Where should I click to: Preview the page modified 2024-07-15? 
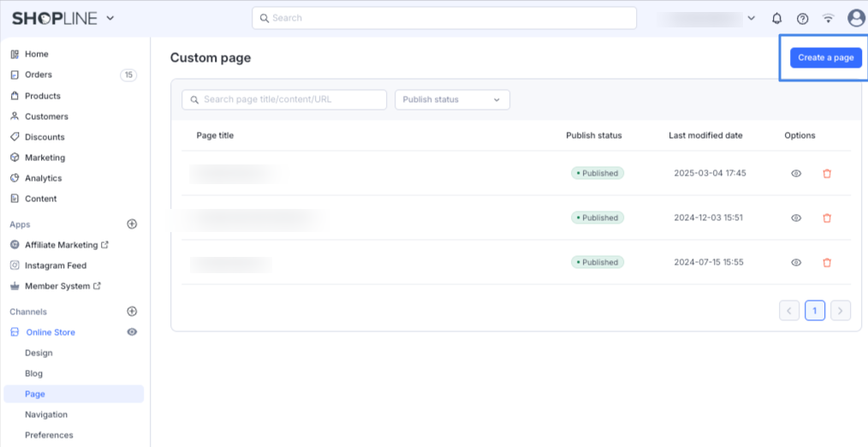coord(796,263)
